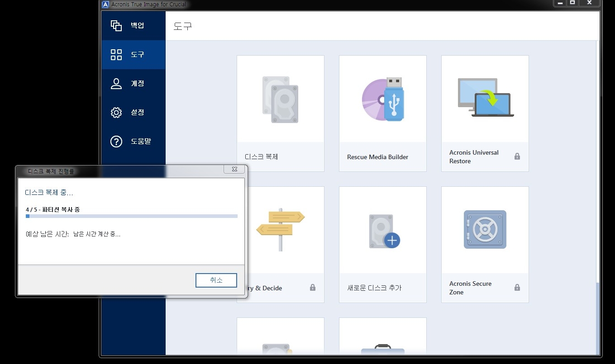Screen dimensions: 615x364
Task: Open the 설정 (Settings) section
Action: coord(133,112)
